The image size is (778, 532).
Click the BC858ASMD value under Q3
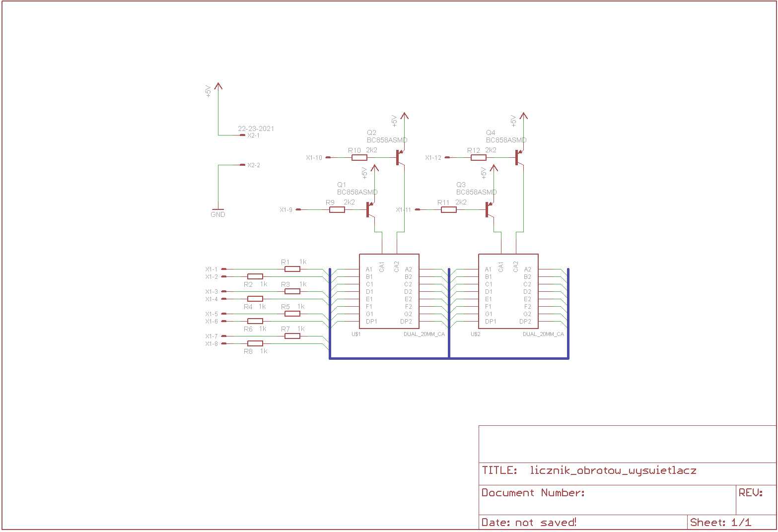[x=477, y=192]
